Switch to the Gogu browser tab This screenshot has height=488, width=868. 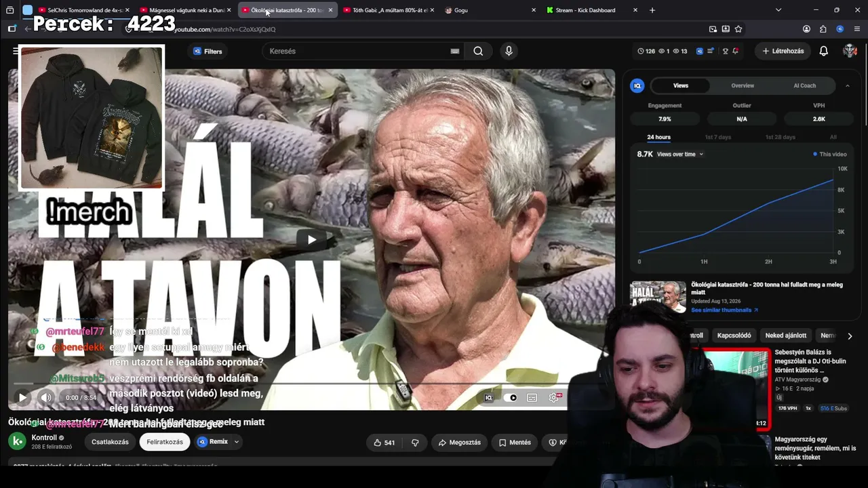point(488,10)
